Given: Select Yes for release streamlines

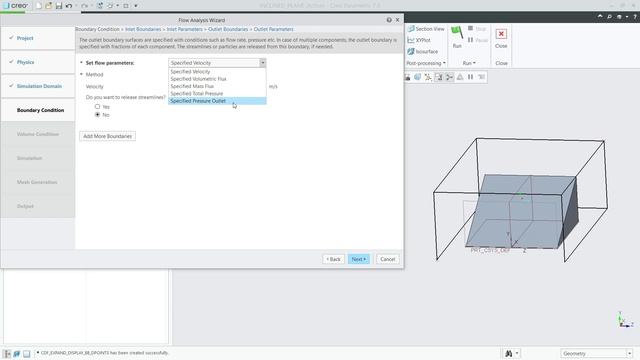Looking at the screenshot, I should coord(97,107).
